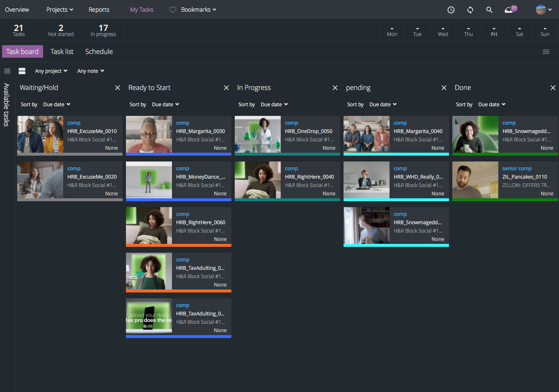Click the bookmarks heart icon
Image resolution: width=559 pixels, height=392 pixels.
point(172,9)
